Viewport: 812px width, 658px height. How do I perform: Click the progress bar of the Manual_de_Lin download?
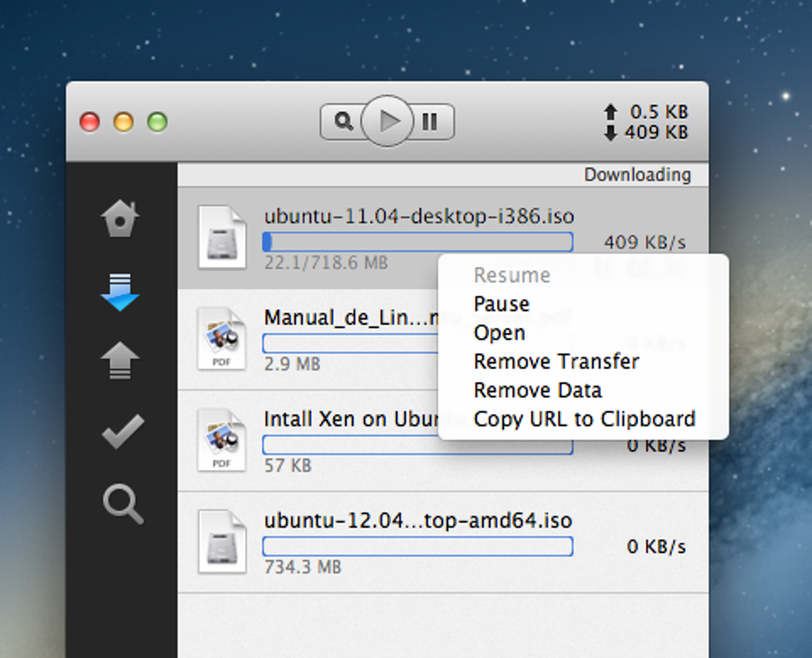pyautogui.click(x=350, y=343)
